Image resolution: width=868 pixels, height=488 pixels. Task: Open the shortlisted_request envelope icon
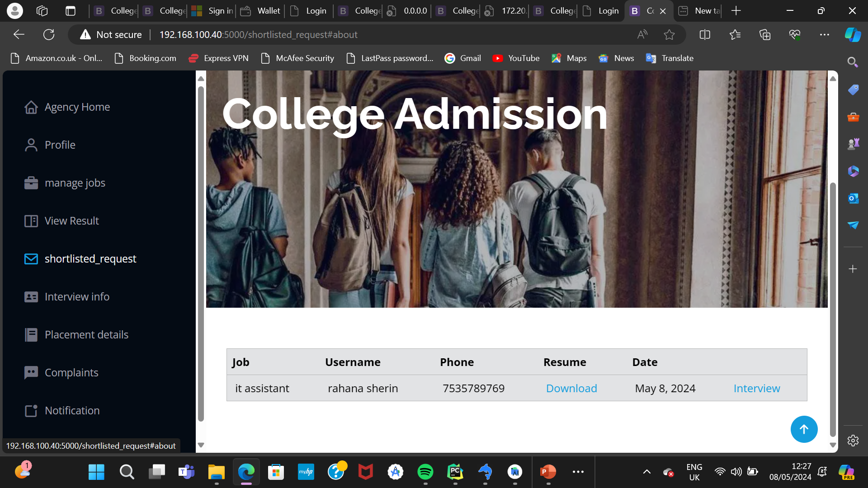[x=31, y=258]
